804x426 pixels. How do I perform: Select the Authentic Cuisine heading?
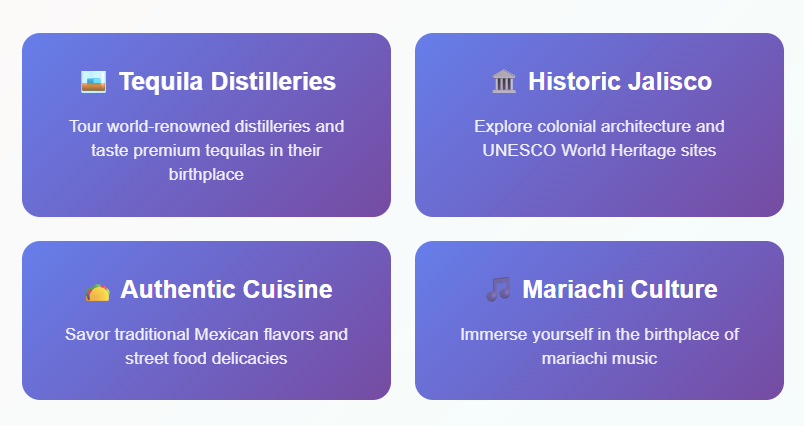226,289
